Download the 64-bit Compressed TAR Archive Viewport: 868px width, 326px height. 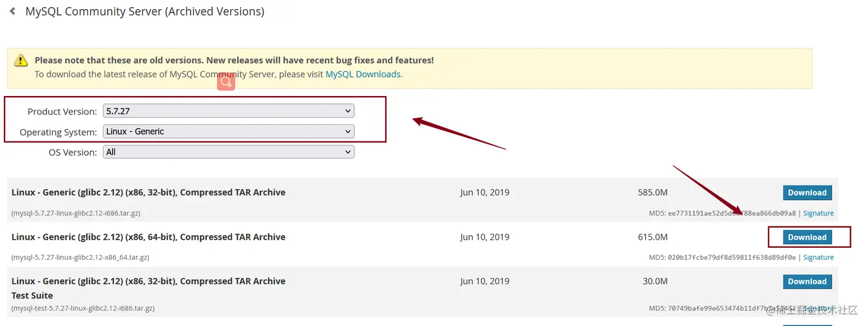[807, 237]
